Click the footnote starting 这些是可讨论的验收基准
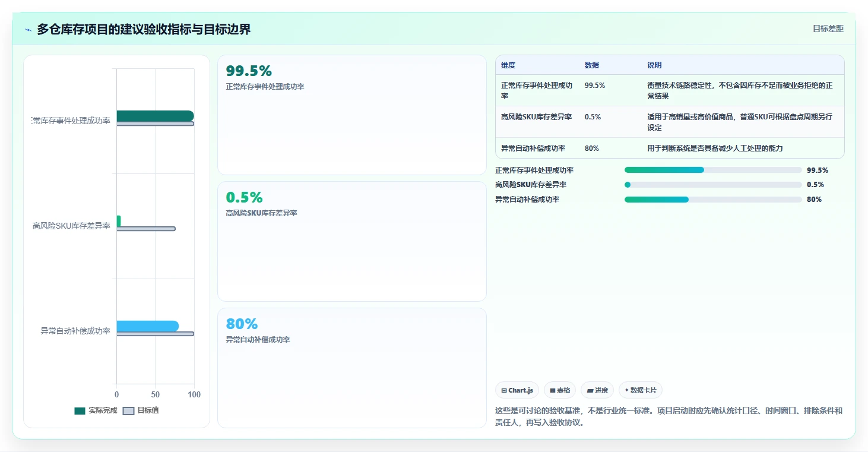The height and width of the screenshot is (452, 868). coord(669,416)
